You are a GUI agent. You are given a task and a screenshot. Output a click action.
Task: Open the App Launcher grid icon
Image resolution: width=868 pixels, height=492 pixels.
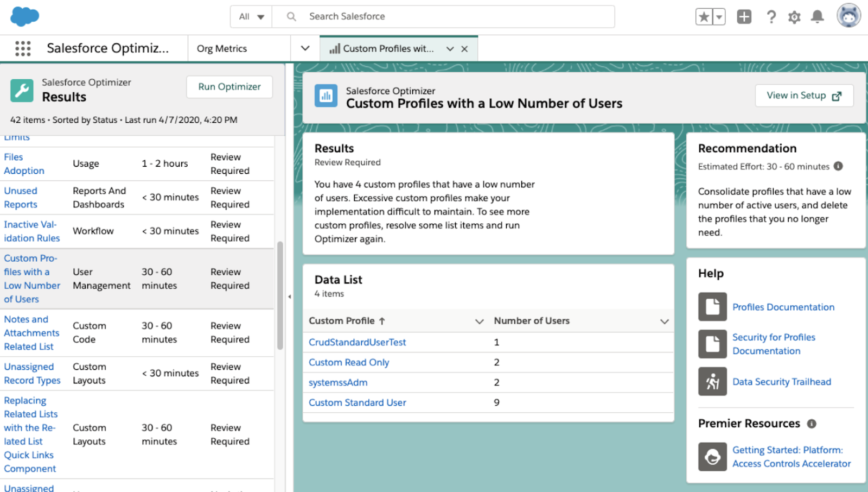coord(23,48)
